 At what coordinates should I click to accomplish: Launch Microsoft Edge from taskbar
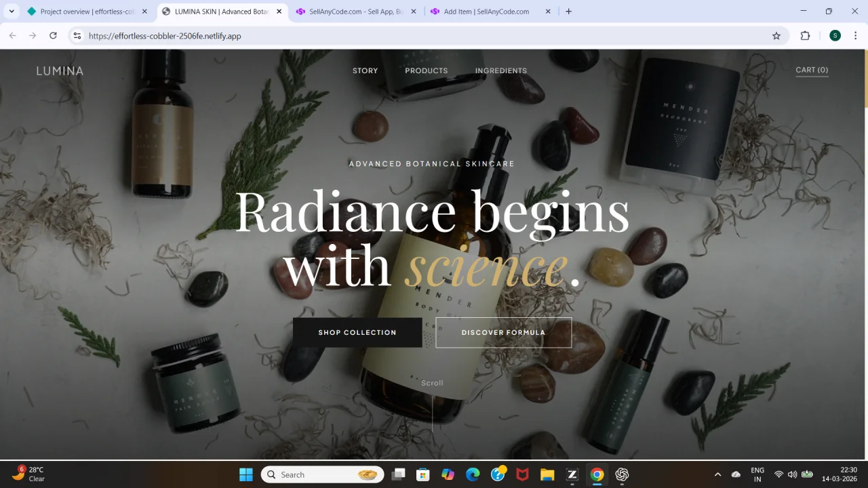(473, 474)
